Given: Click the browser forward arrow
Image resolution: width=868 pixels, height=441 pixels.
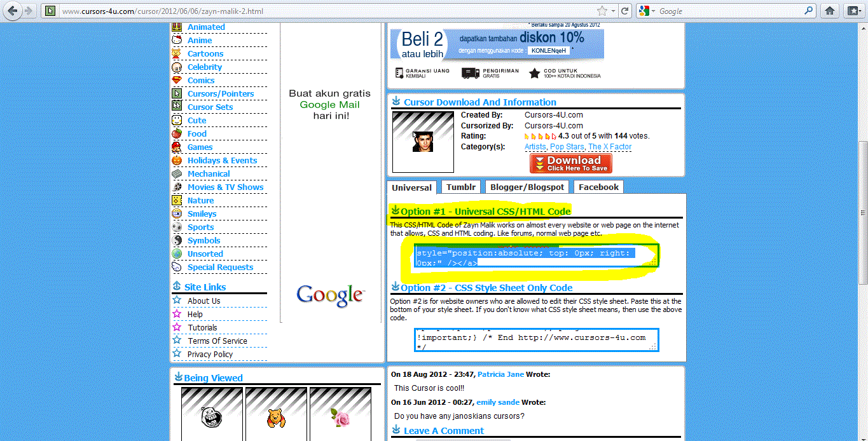Looking at the screenshot, I should pos(28,11).
